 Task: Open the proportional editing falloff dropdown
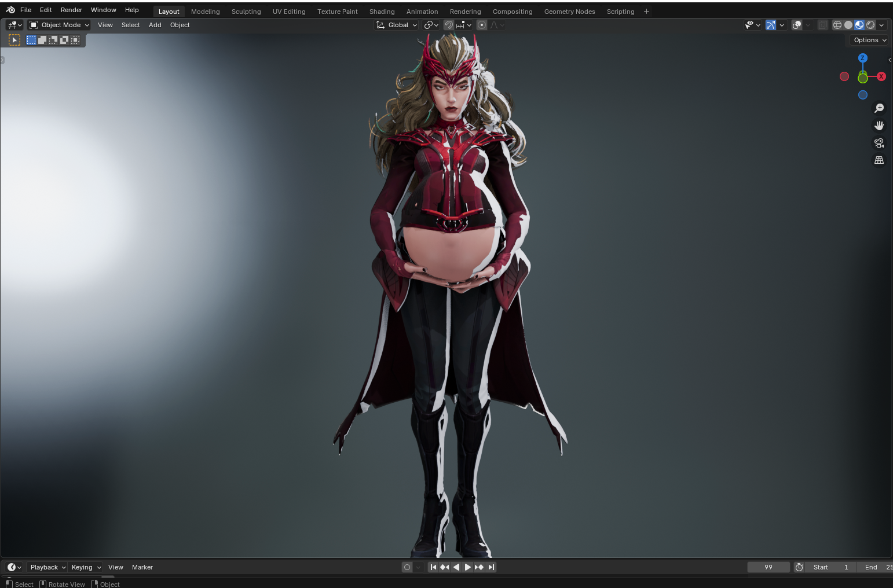pyautogui.click(x=497, y=25)
